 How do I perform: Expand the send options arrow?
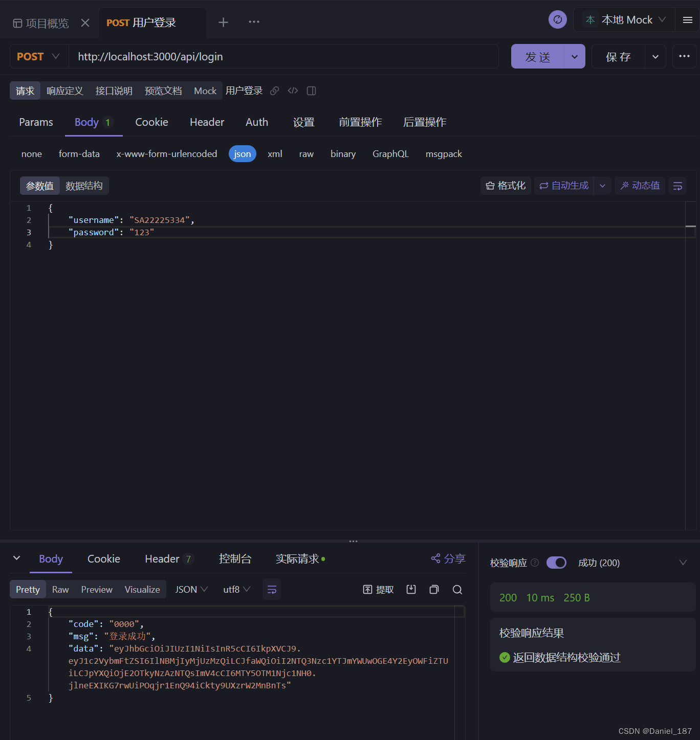click(575, 56)
